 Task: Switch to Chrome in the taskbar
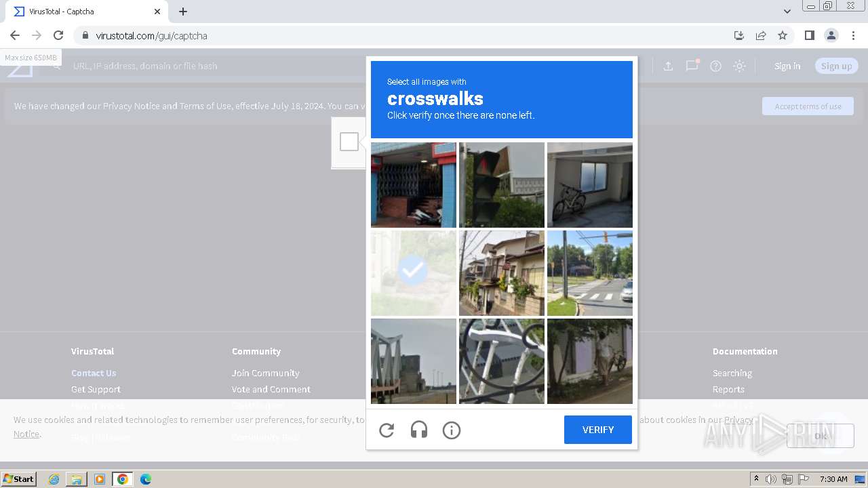[x=123, y=479]
